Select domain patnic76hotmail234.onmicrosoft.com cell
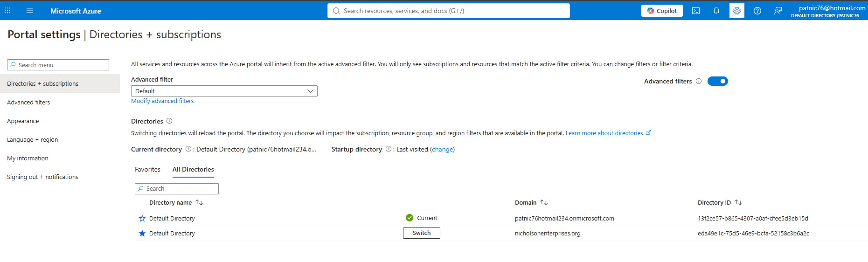This screenshot has width=868, height=262. tap(564, 218)
